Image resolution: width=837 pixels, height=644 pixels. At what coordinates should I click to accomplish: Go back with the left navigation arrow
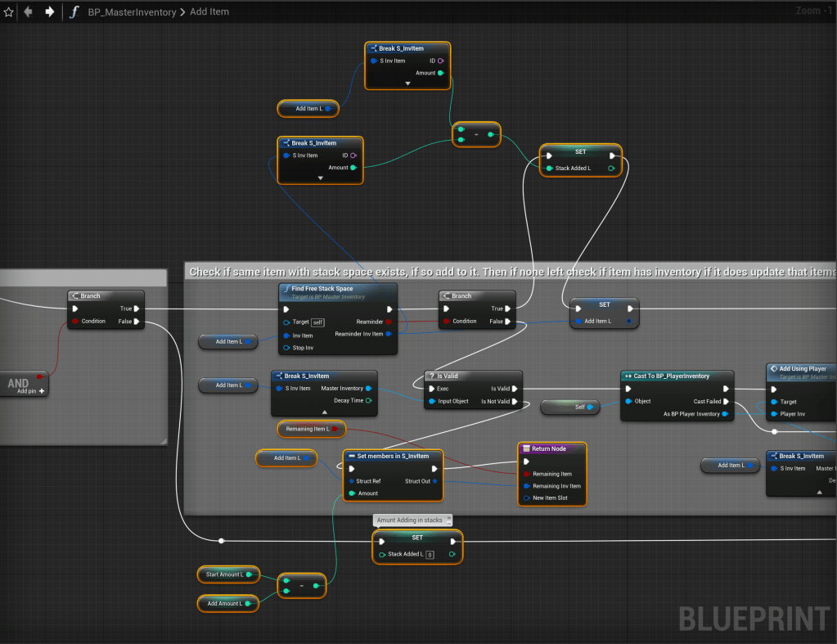pyautogui.click(x=29, y=12)
